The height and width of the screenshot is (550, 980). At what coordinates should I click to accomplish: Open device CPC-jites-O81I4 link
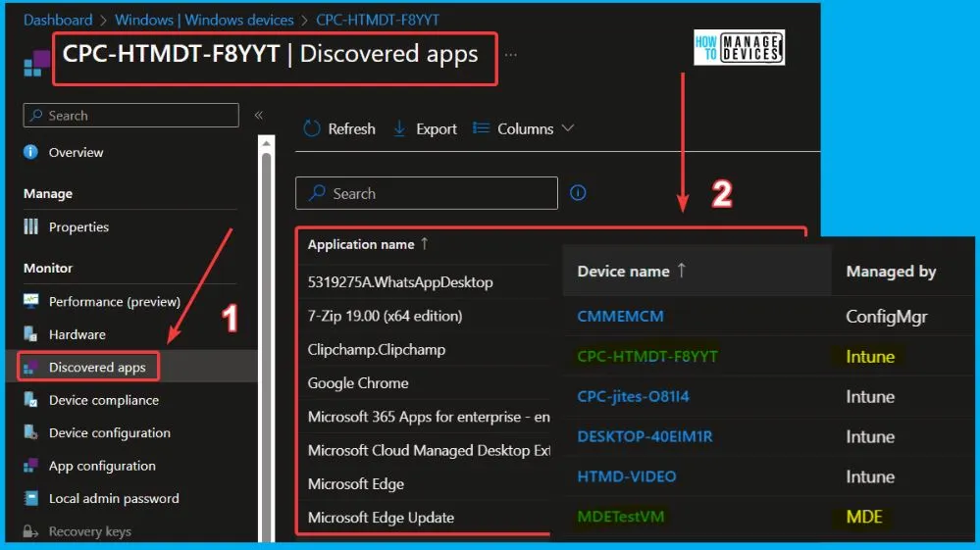pyautogui.click(x=633, y=396)
